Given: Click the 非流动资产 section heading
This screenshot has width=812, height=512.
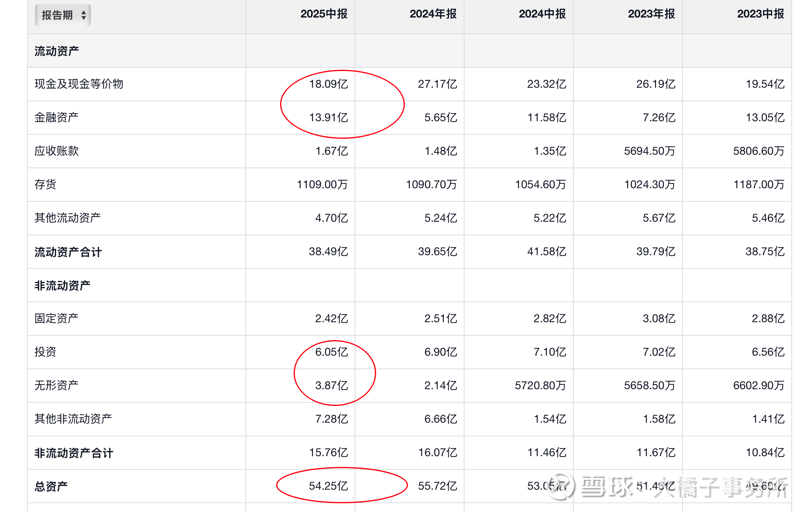Looking at the screenshot, I should (x=62, y=286).
